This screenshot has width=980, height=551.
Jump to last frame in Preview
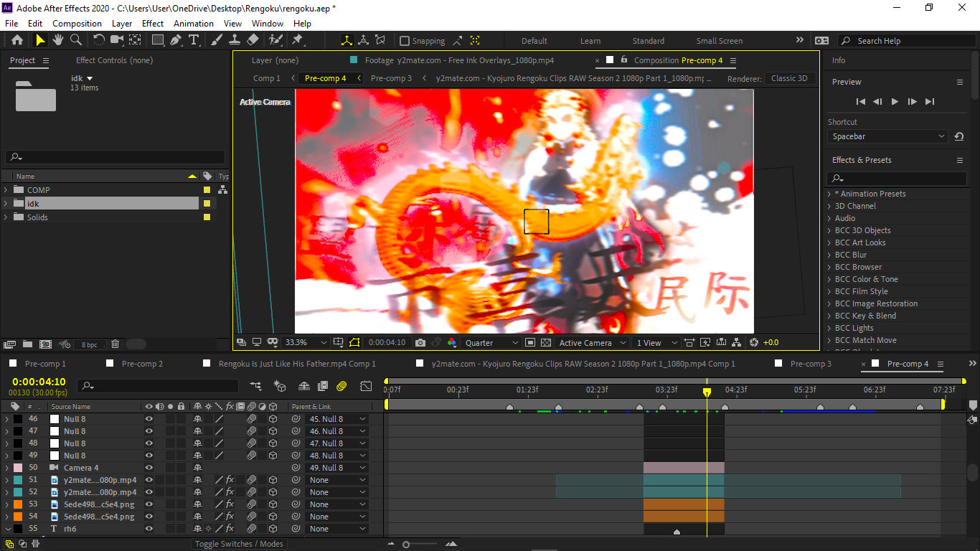pos(930,102)
